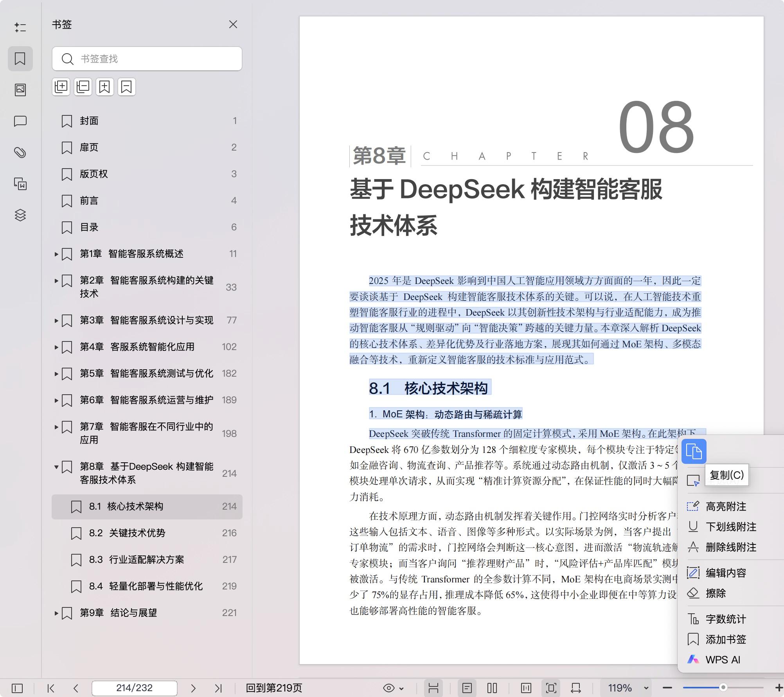Screen dimensions: 784x697
Task: Click the add-bookmark icon in the bookmark panel
Action: click(x=104, y=86)
